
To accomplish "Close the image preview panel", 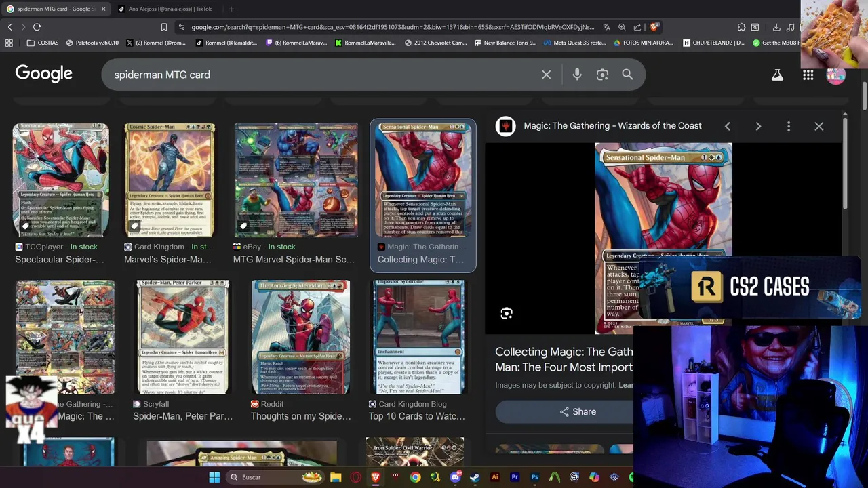I will click(819, 126).
